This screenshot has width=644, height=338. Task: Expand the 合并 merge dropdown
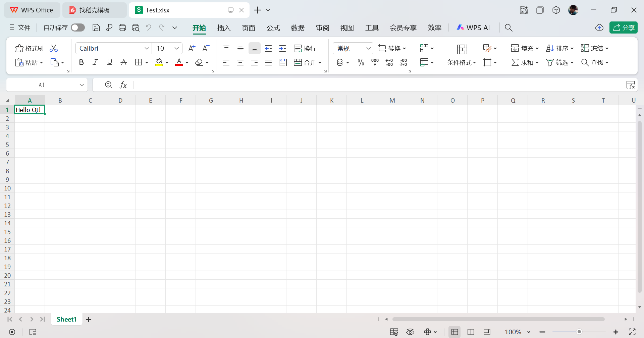pyautogui.click(x=320, y=63)
